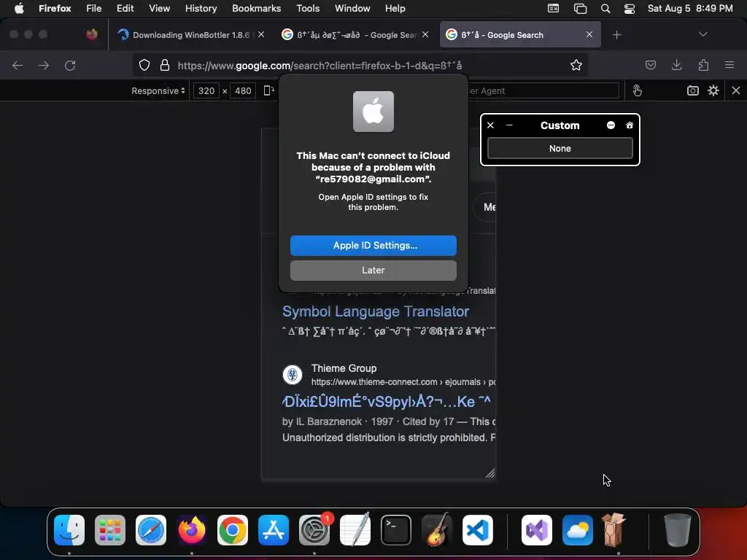Image resolution: width=747 pixels, height=560 pixels.
Task: Open Finder from the Dock
Action: coord(69,530)
